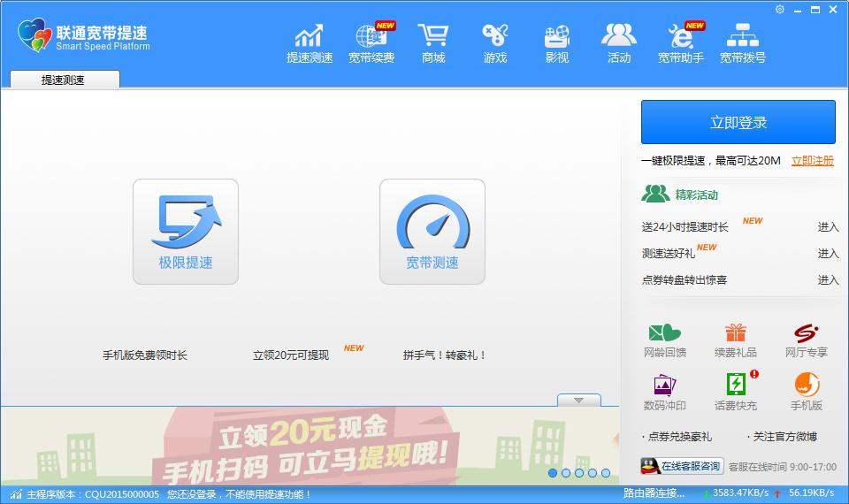Open 点券兑换豪礼 link
The width and height of the screenshot is (849, 504).
coord(679,436)
